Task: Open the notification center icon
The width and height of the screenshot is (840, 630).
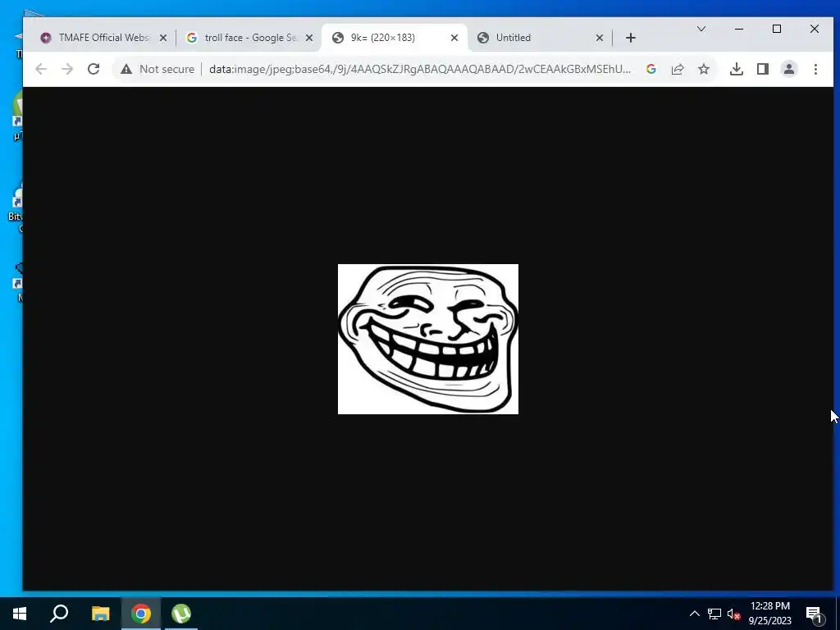Action: click(814, 614)
